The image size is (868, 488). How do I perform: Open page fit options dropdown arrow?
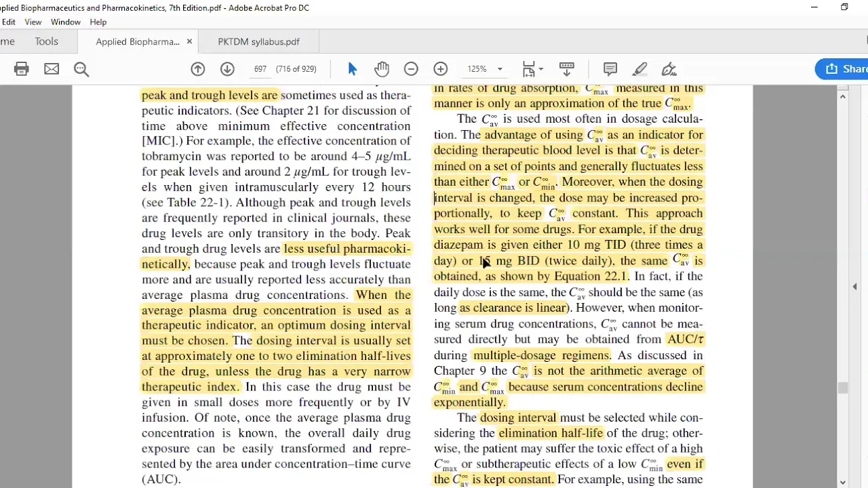tap(541, 69)
